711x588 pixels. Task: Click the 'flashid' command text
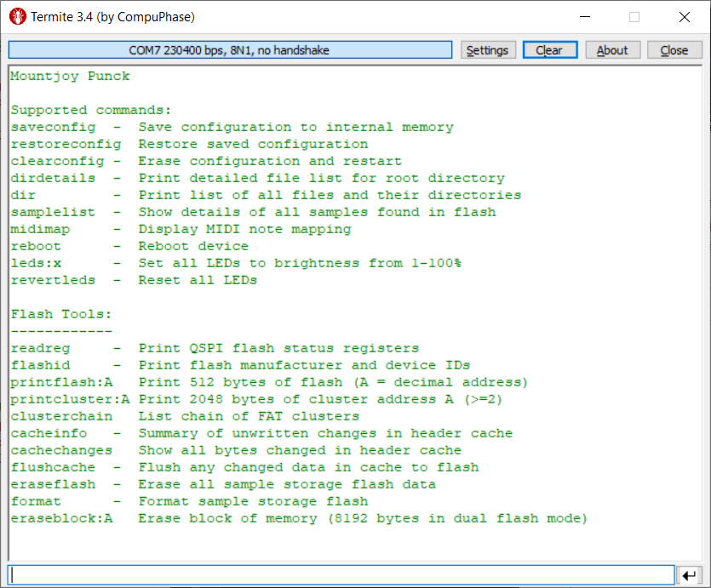pyautogui.click(x=40, y=365)
